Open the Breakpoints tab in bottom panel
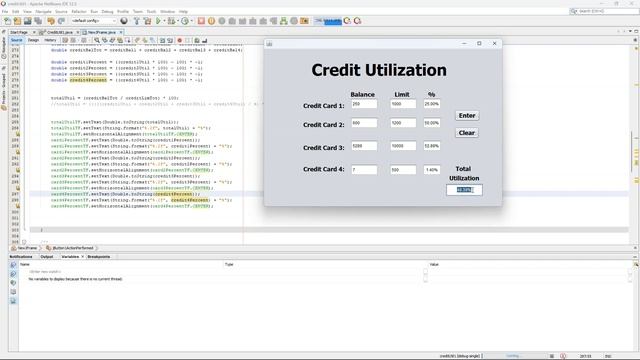Image resolution: width=640 pixels, height=360 pixels. (x=99, y=257)
